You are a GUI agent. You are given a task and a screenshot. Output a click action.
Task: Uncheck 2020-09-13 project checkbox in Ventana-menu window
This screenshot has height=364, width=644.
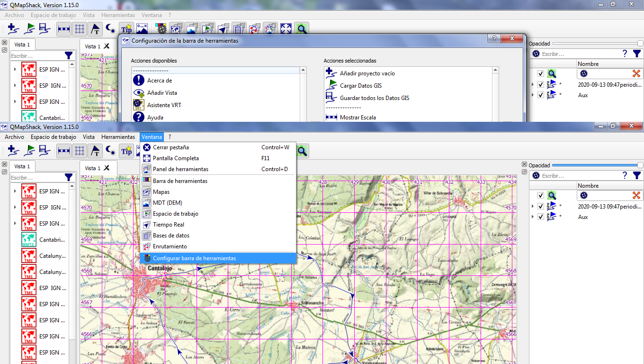click(x=541, y=206)
